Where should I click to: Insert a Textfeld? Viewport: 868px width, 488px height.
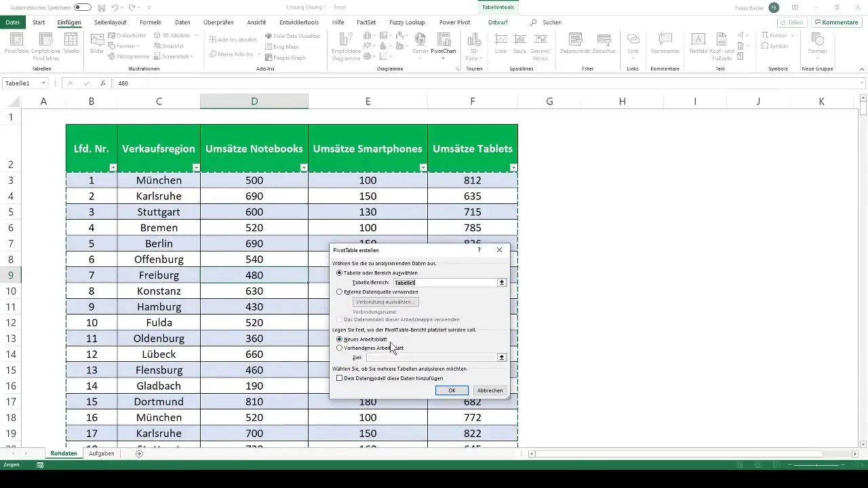tap(698, 44)
